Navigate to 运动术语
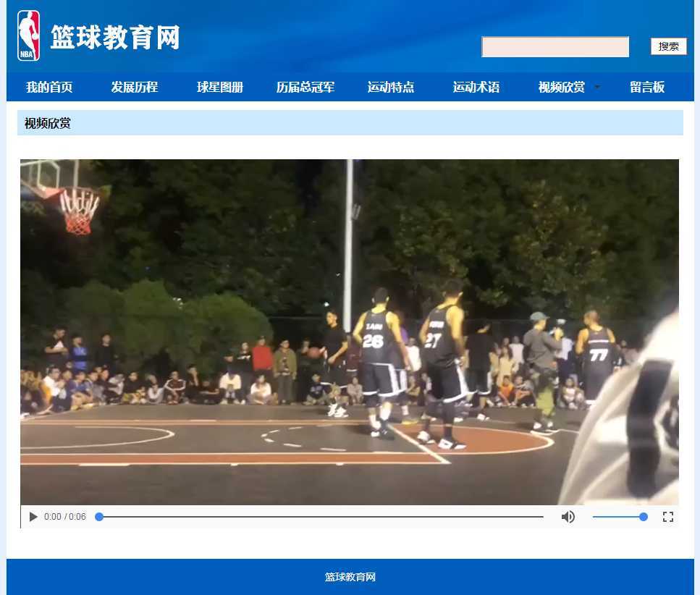This screenshot has width=700, height=595. [476, 88]
